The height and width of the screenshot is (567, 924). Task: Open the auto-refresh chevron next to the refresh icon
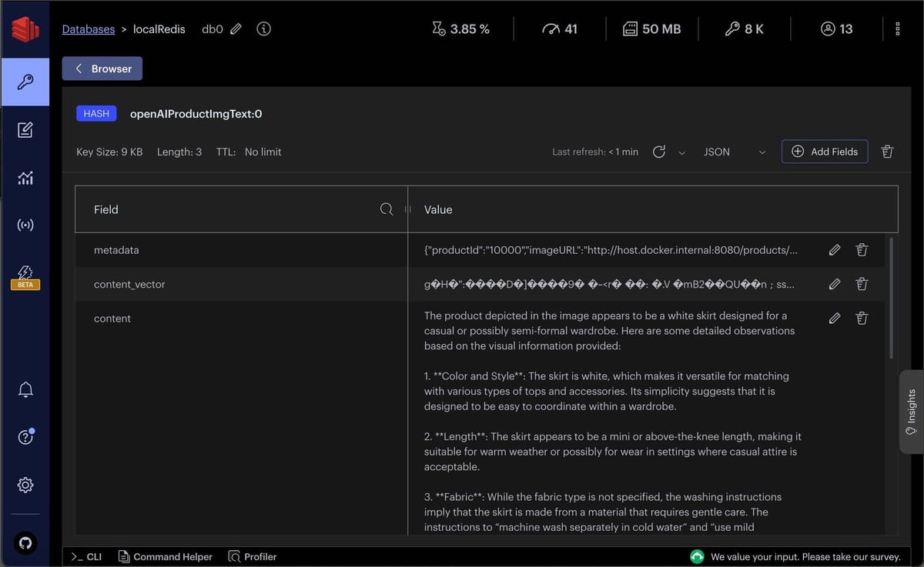click(x=680, y=152)
